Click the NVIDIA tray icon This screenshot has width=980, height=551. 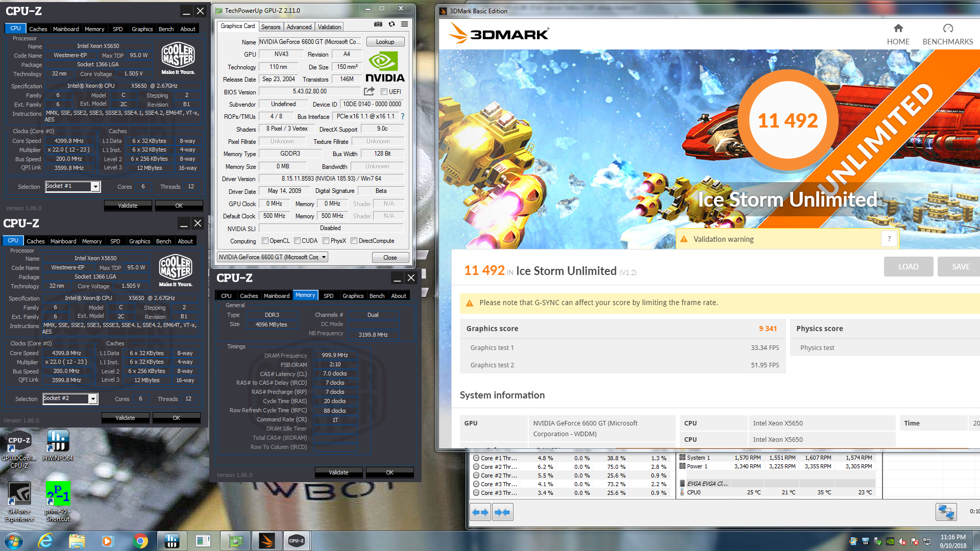(x=890, y=541)
